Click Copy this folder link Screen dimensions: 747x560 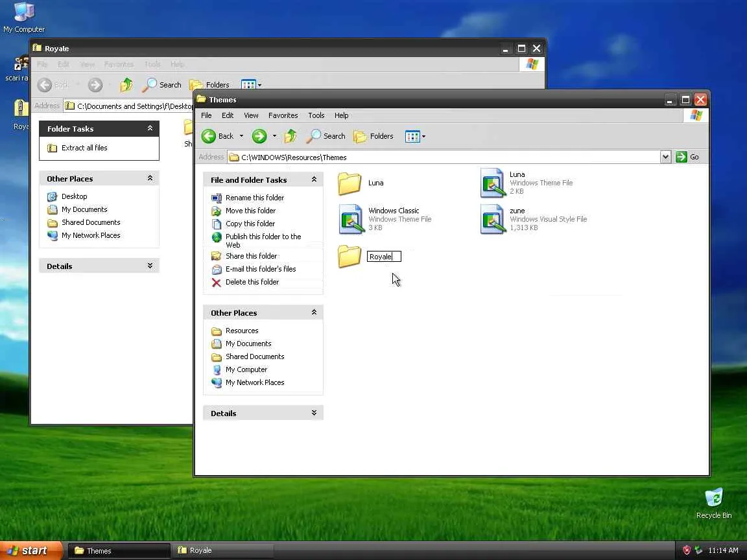tap(250, 224)
